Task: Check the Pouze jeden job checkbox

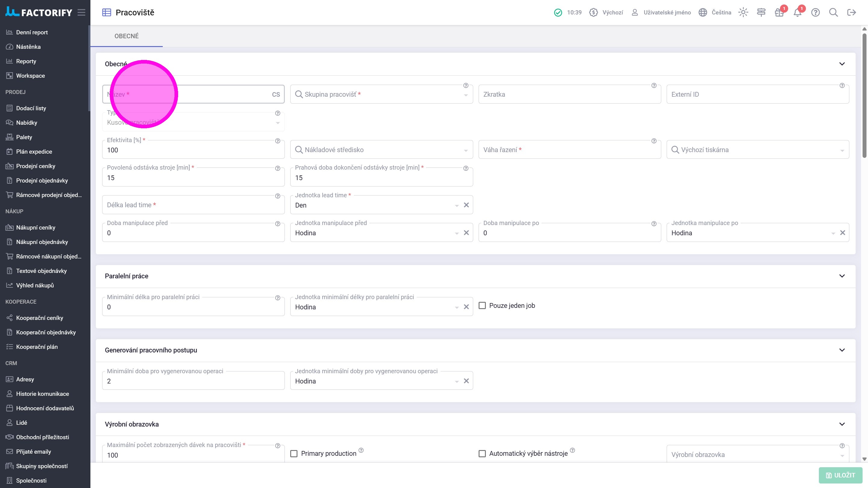Action: 482,305
